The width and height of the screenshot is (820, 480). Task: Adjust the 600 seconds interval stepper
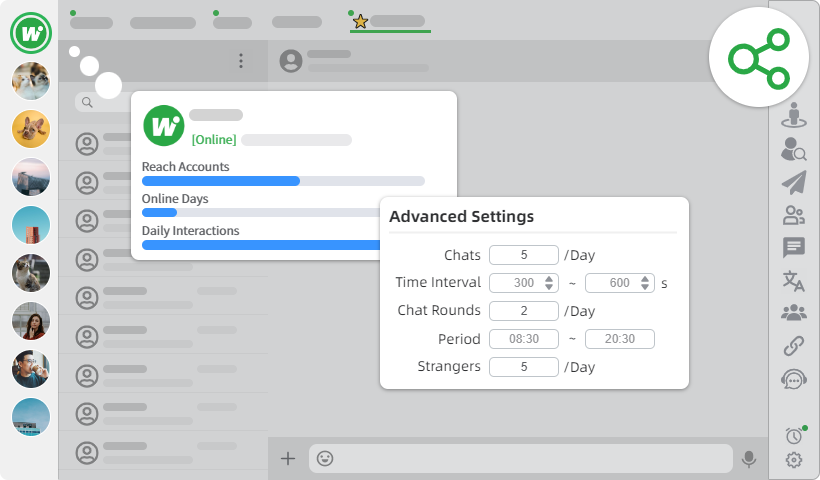(x=645, y=283)
